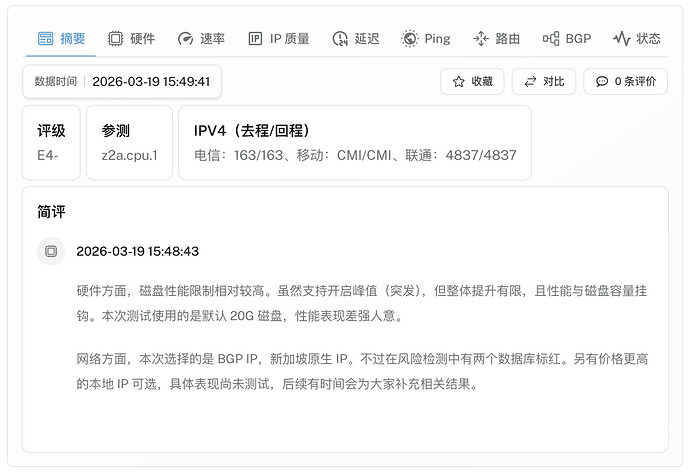Image resolution: width=690 pixels, height=472 pixels.
Task: Open the 0 条评价 reviews button
Action: pyautogui.click(x=626, y=81)
